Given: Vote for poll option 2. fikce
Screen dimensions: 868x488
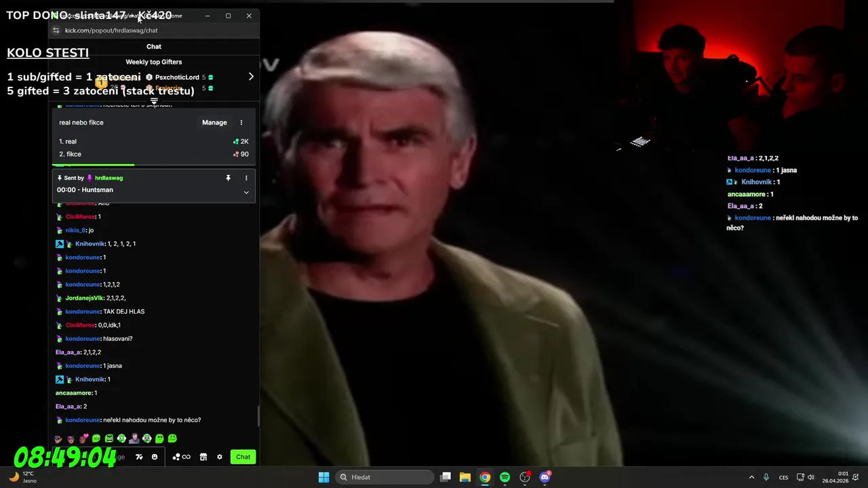Looking at the screenshot, I should (x=154, y=154).
